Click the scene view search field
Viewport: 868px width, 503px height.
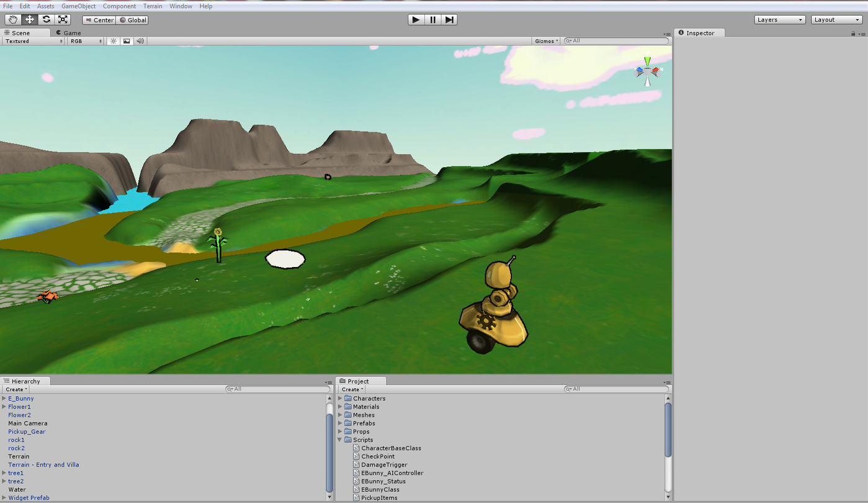617,41
